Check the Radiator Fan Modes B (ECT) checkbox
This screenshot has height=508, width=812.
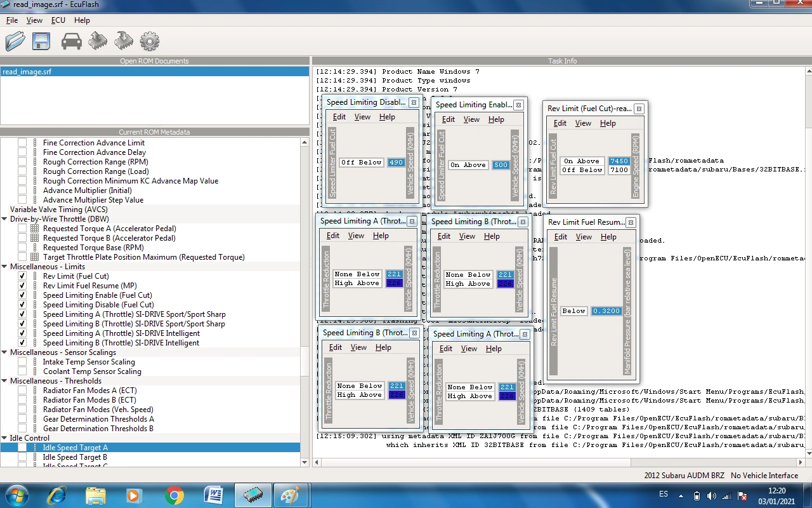click(x=22, y=400)
